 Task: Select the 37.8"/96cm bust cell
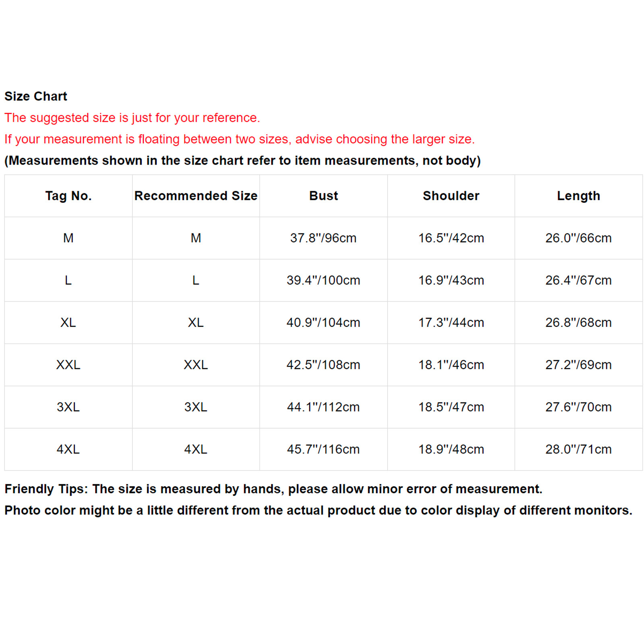point(323,238)
